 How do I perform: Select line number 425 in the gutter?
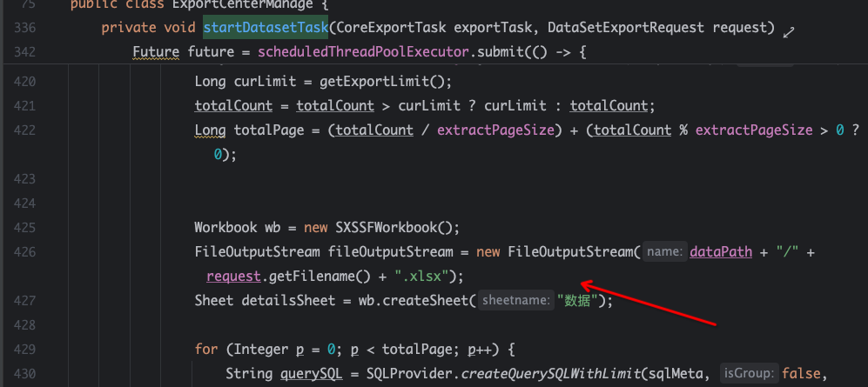point(25,228)
